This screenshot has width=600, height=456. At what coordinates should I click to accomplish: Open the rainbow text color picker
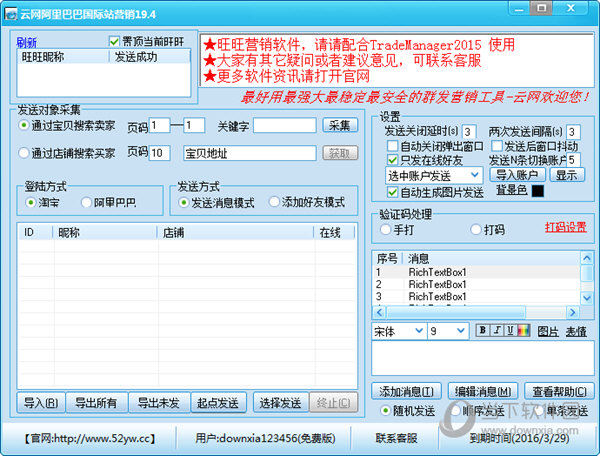tap(524, 330)
